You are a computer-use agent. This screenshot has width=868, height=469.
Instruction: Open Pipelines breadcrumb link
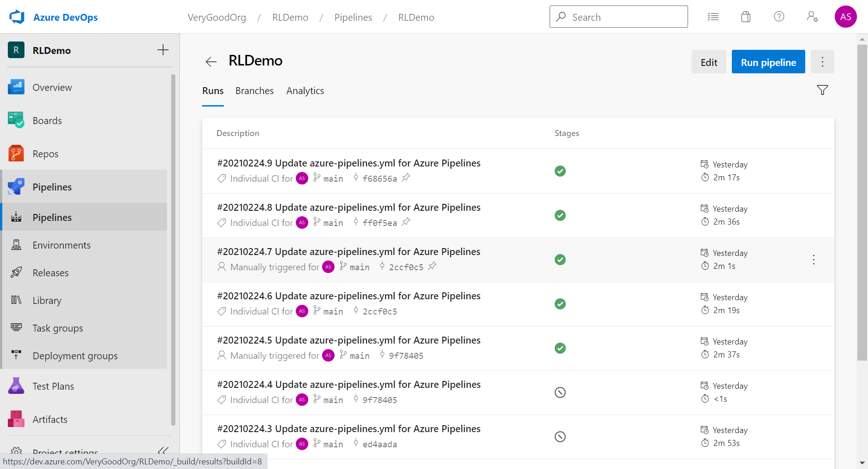353,17
